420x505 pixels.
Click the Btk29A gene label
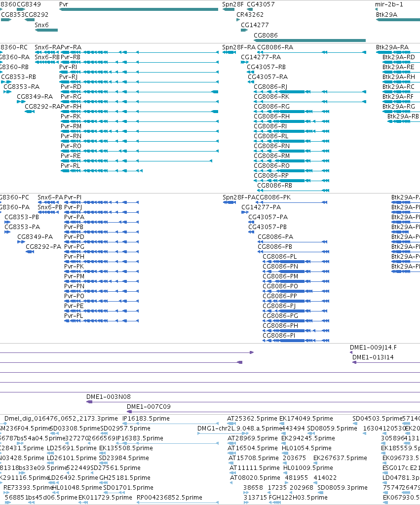tap(386, 15)
